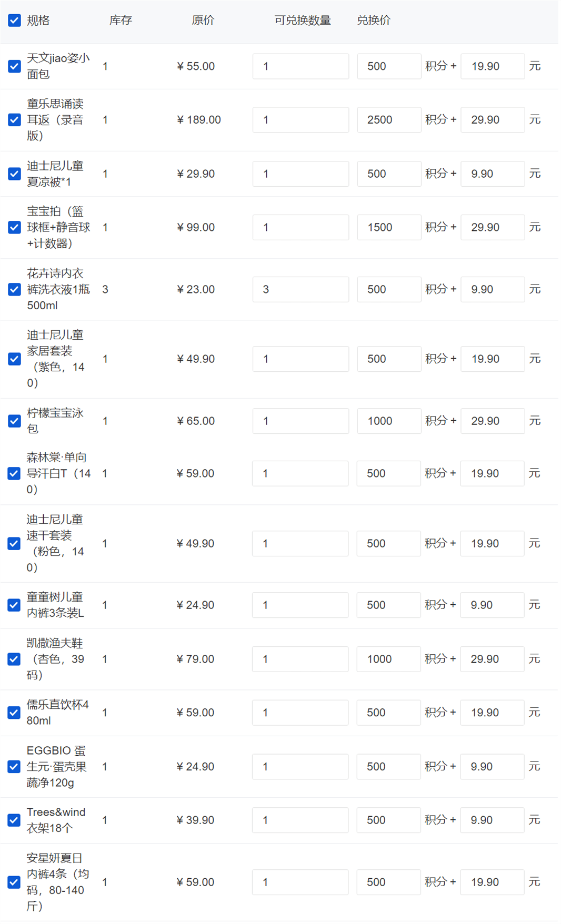Image resolution: width=561 pixels, height=924 pixels.
Task: Focus points field for 童童树儿童内裤3条装
Action: 388,605
